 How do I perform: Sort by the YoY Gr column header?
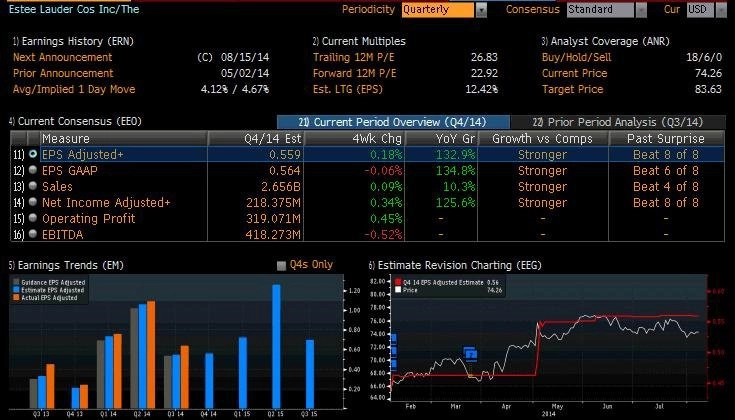coord(441,139)
